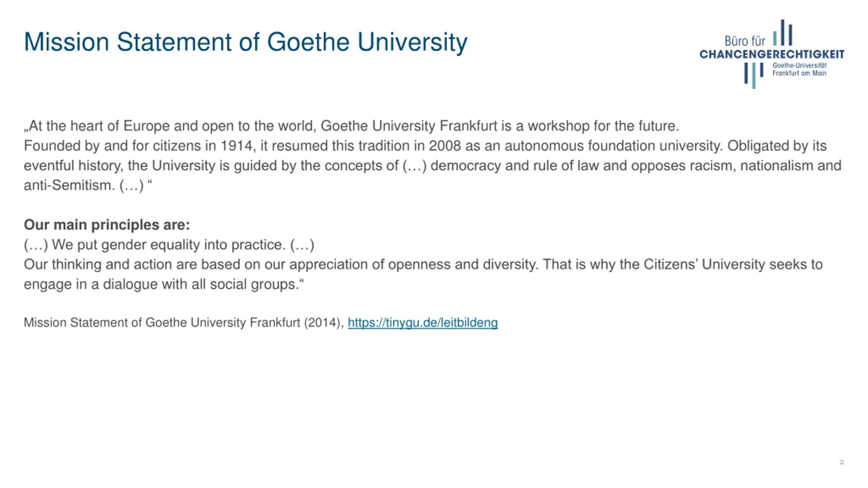The height and width of the screenshot is (488, 868).
Task: Click the slide page number 2
Action: (841, 462)
